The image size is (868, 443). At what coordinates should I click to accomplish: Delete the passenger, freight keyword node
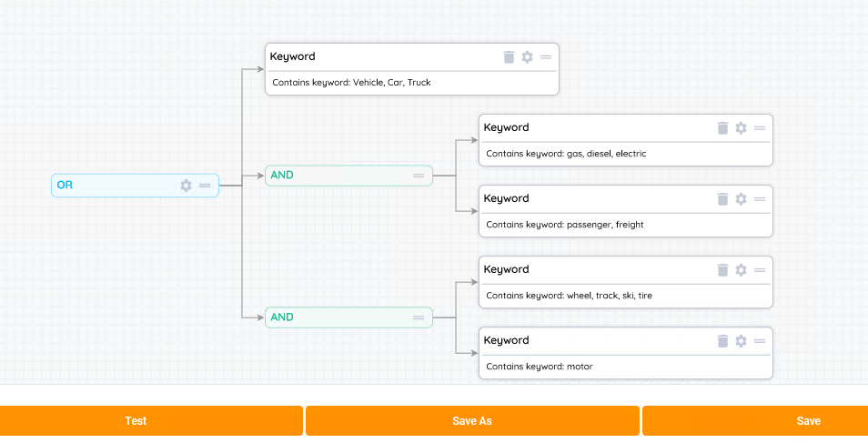coord(722,199)
